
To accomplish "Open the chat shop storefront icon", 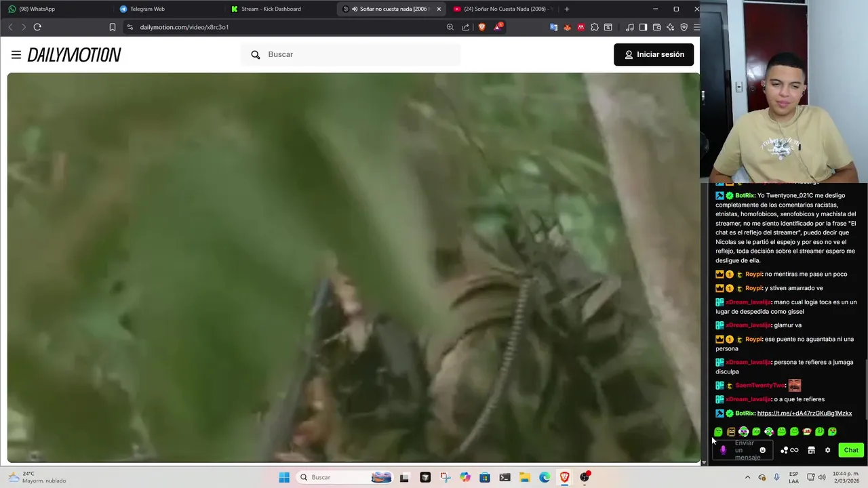I will 811,450.
